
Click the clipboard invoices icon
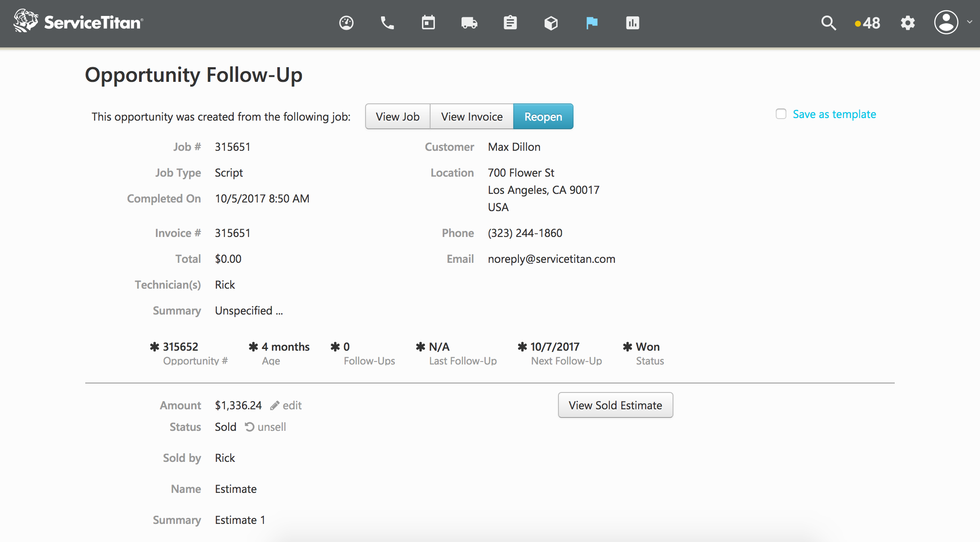[510, 23]
